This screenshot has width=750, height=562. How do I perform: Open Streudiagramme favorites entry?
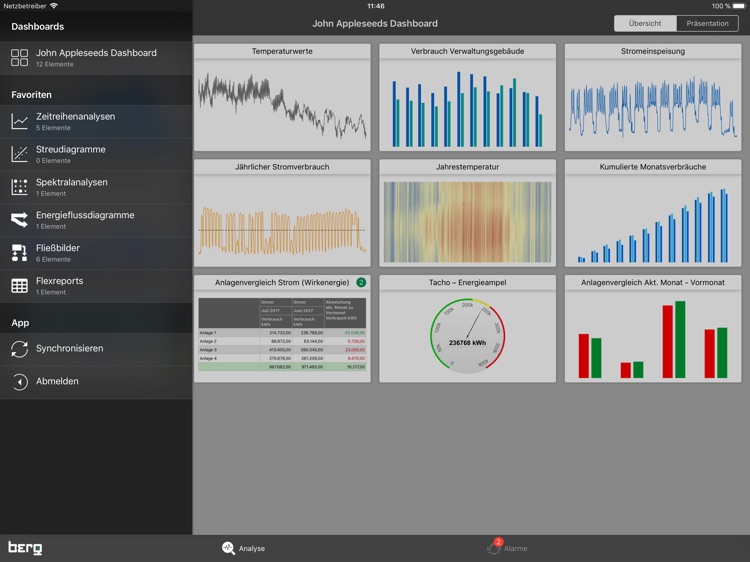pos(96,154)
